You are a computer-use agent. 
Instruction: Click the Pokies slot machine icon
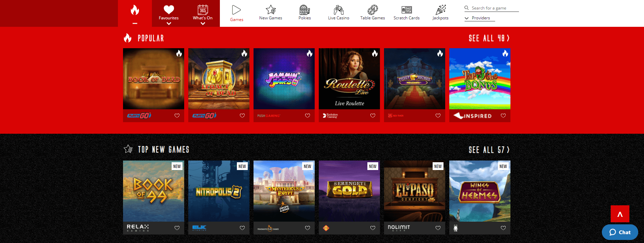click(x=304, y=10)
